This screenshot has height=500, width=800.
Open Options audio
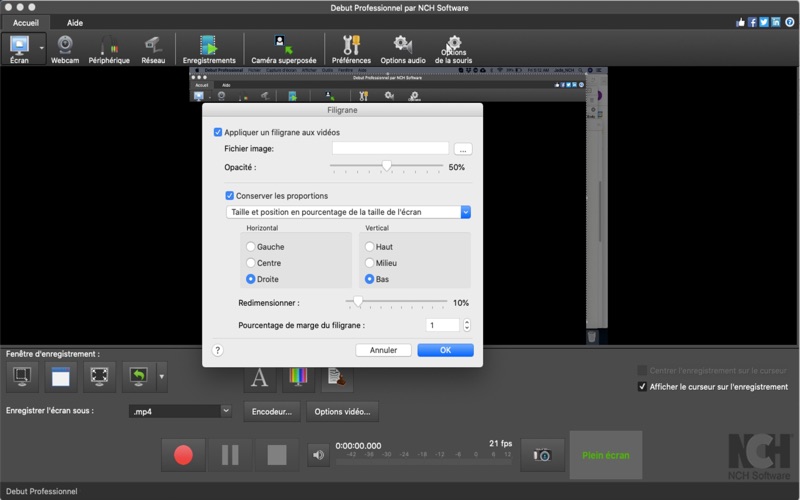[x=403, y=49]
